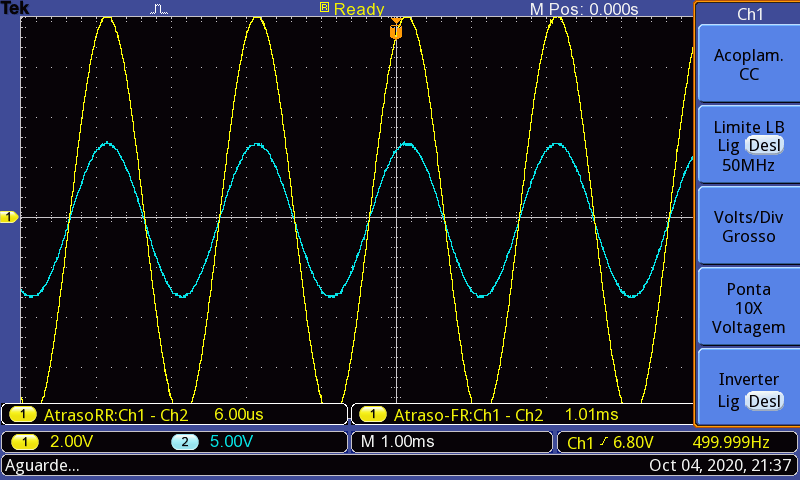Click the R icon before Ready
The height and width of the screenshot is (480, 800).
click(324, 7)
